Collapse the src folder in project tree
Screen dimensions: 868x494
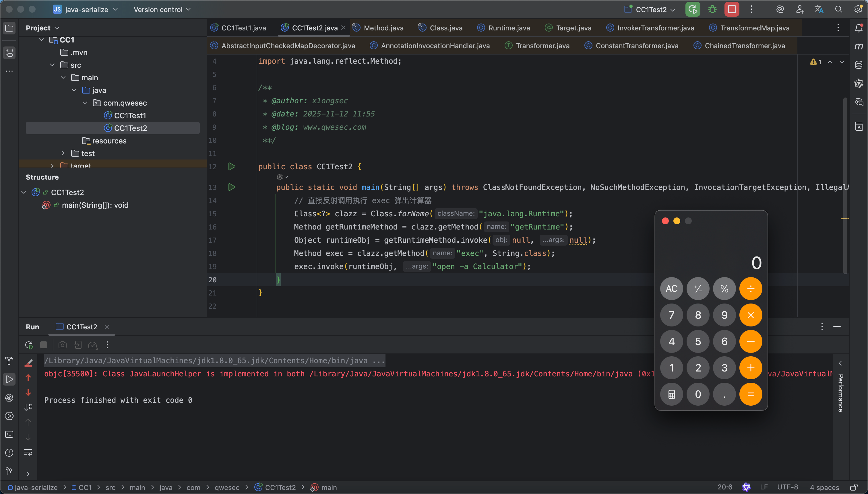coord(52,65)
